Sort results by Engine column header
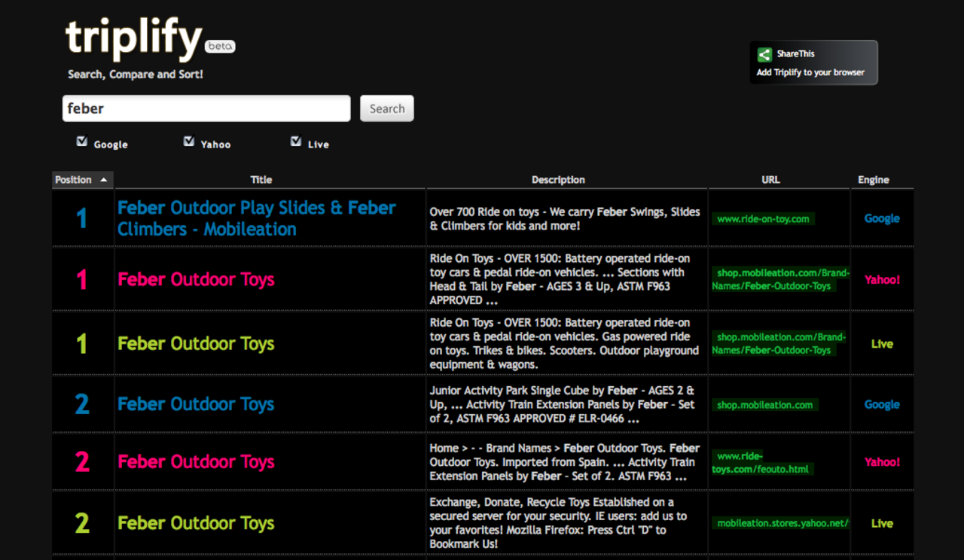Viewport: 964px width, 560px height. tap(873, 180)
